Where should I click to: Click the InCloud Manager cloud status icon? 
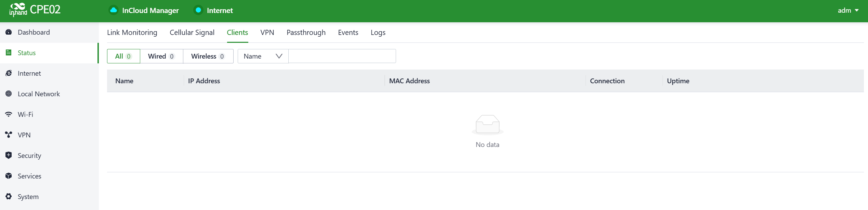point(114,10)
